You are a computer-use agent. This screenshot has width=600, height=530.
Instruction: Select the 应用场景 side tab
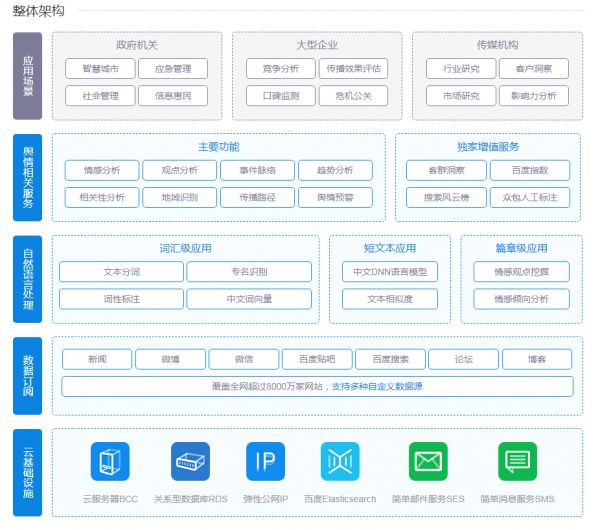point(28,76)
